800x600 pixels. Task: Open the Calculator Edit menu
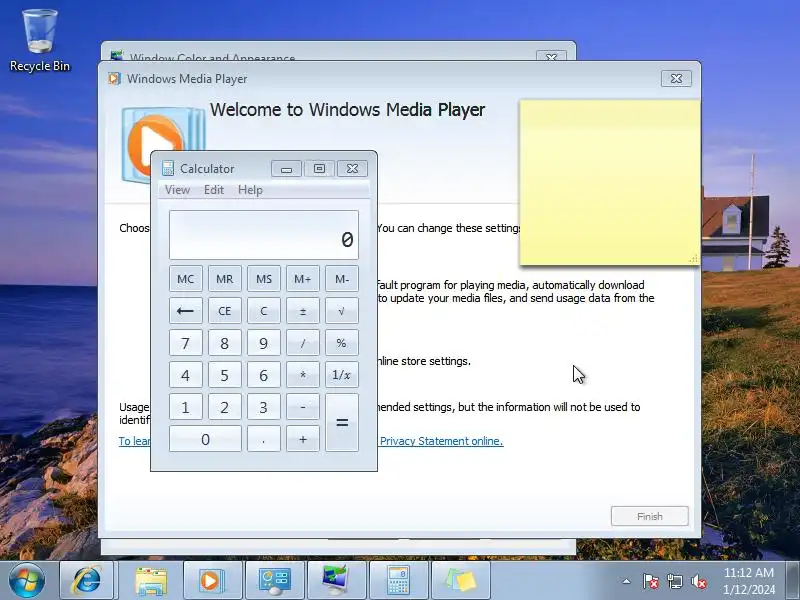pyautogui.click(x=214, y=190)
